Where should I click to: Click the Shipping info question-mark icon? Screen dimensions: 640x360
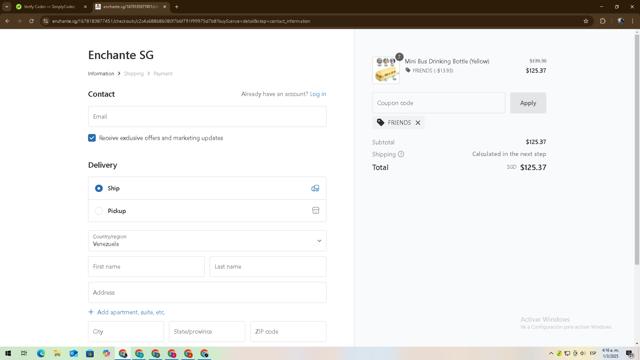(x=401, y=154)
